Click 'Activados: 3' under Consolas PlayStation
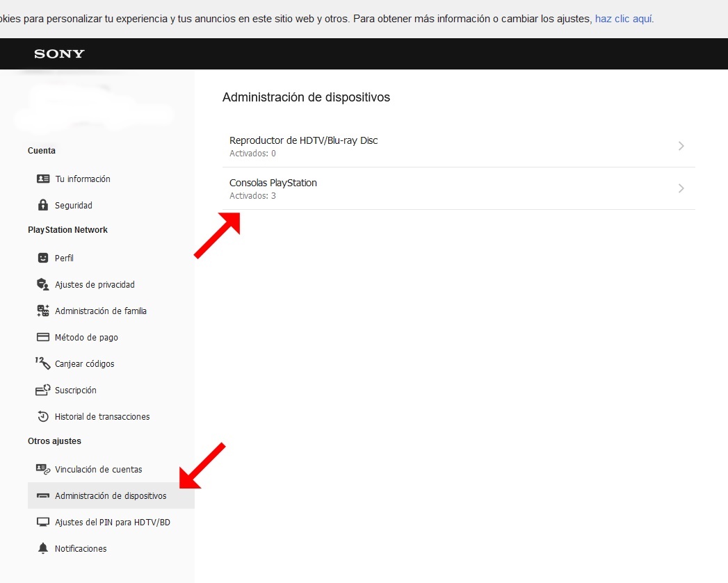728x583 pixels. coord(252,196)
